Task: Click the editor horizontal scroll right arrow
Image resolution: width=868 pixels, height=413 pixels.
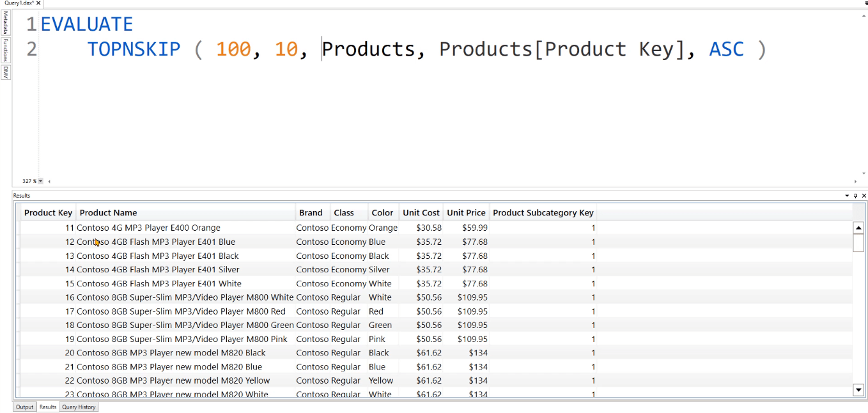Action: [x=855, y=181]
